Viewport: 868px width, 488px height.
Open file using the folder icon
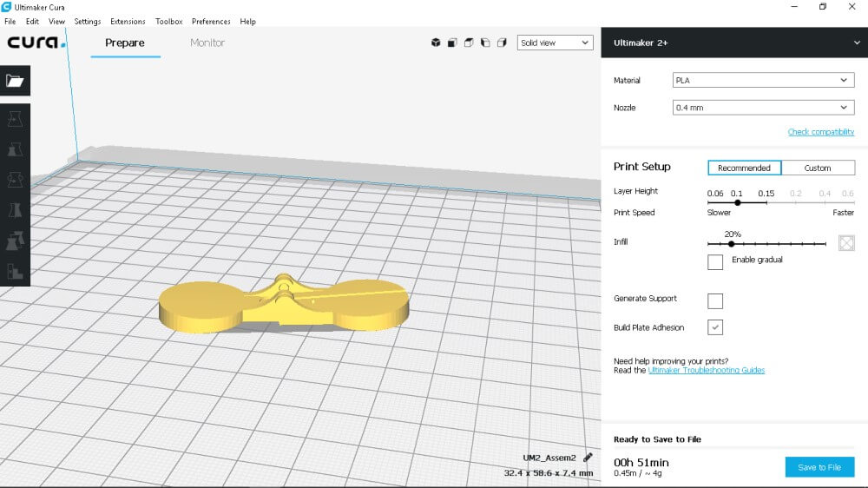(15, 81)
